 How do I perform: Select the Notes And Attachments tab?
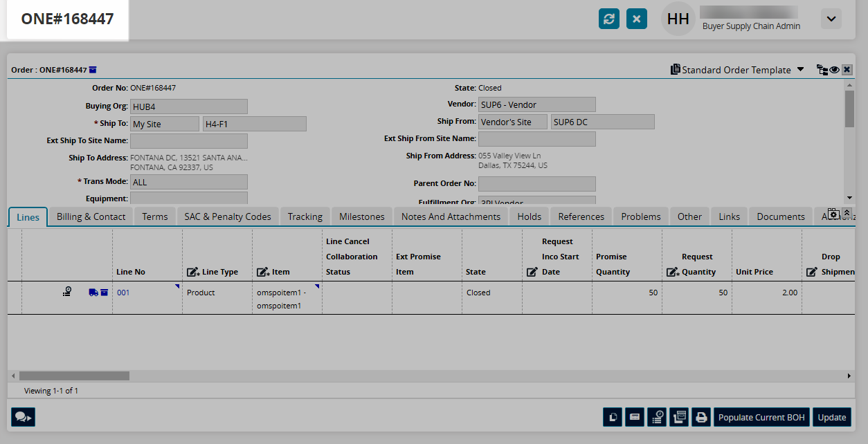451,216
